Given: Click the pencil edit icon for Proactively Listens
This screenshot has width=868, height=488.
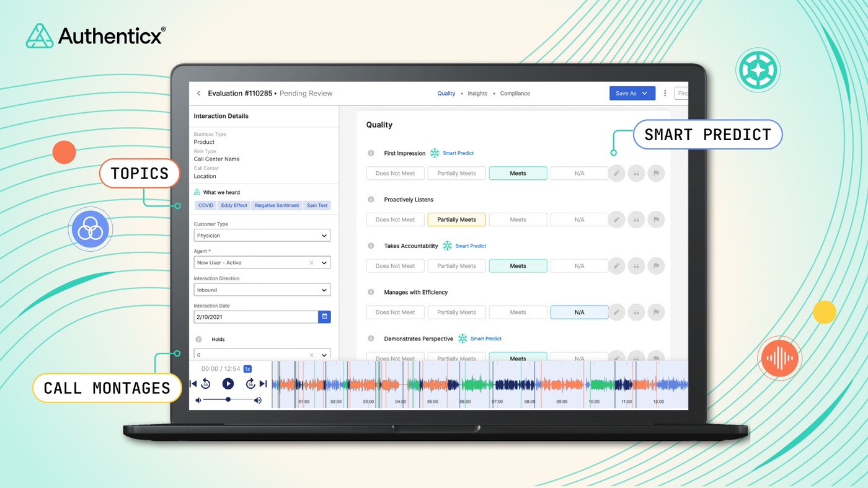Looking at the screenshot, I should pyautogui.click(x=616, y=220).
